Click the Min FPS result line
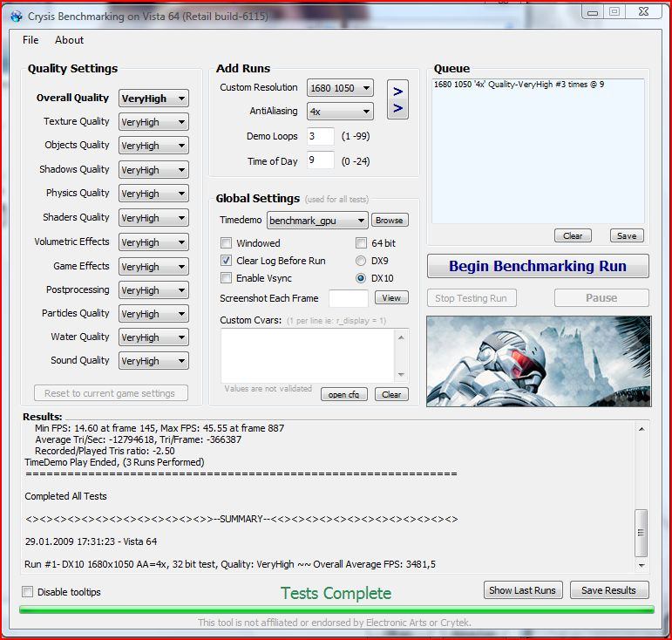 pos(160,428)
